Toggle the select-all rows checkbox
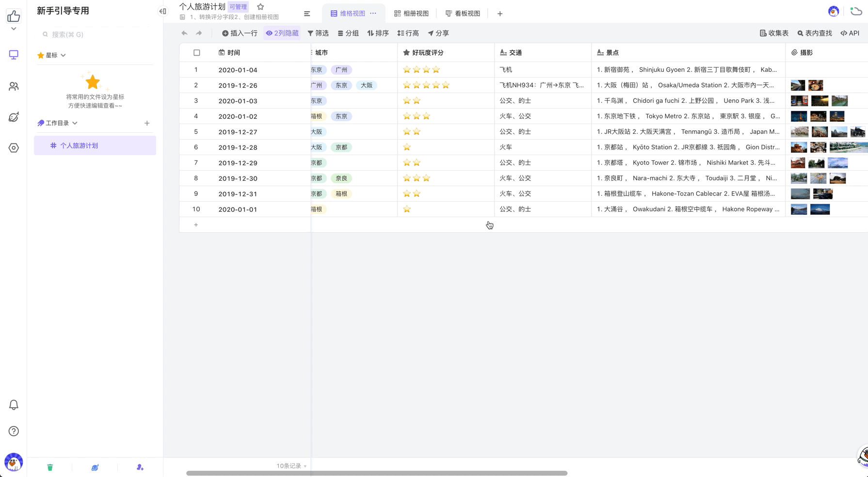Screen dimensions: 868x477 197,52
